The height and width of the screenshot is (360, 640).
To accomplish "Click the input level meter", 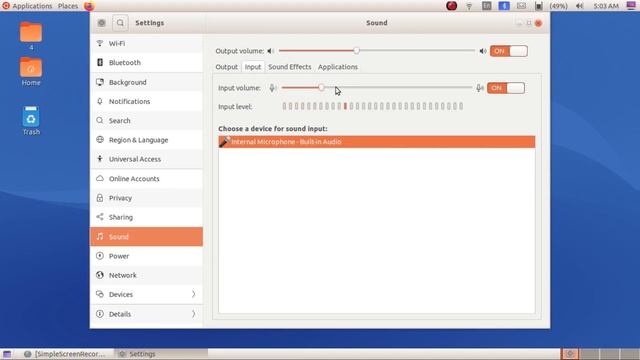I will (x=373, y=107).
